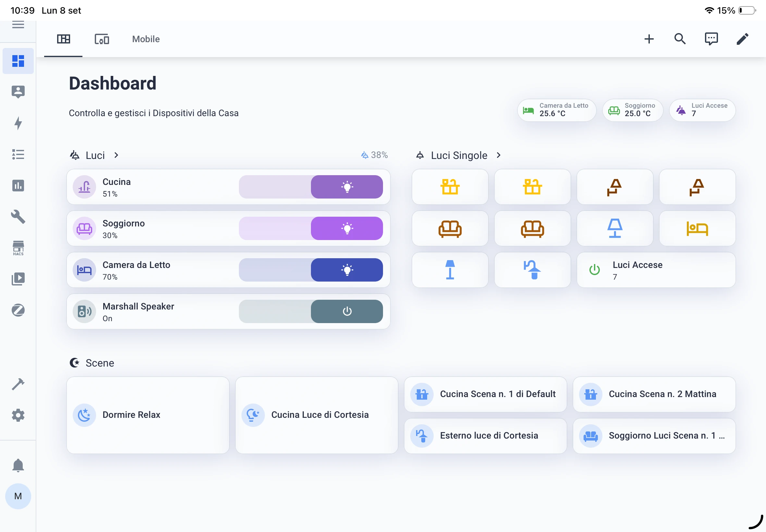The width and height of the screenshot is (766, 532).
Task: Open the sidebar hamburger menu
Action: [x=18, y=24]
